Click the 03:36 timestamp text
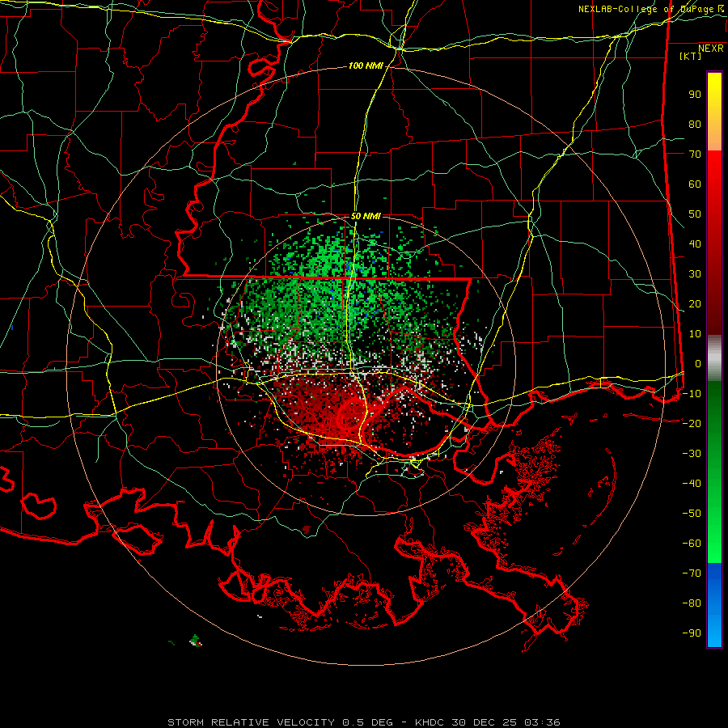 tap(542, 722)
